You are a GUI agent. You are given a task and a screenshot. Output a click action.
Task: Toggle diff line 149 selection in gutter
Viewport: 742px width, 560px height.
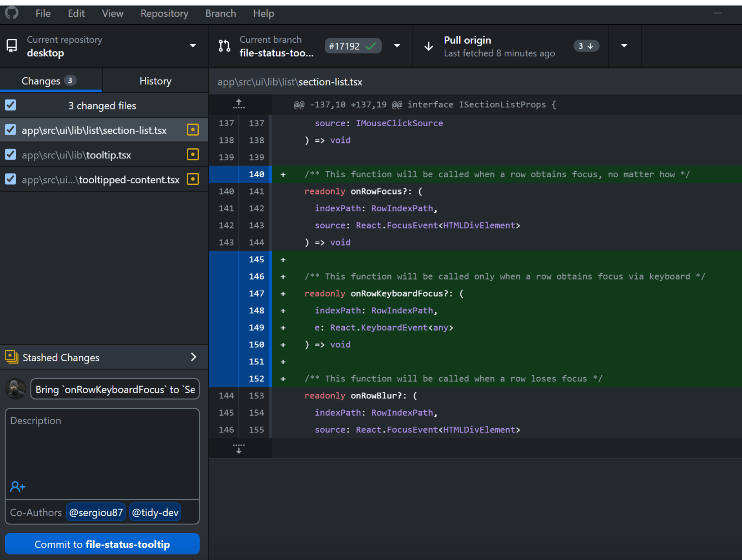click(x=240, y=327)
